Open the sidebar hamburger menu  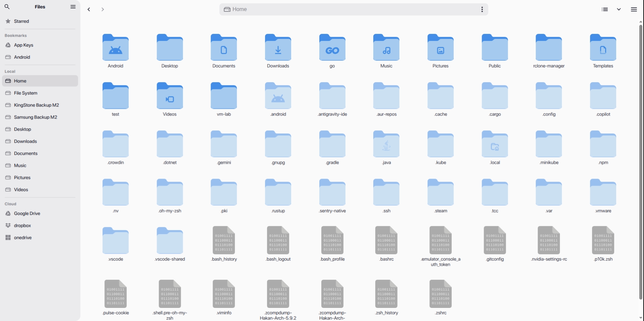tap(73, 7)
